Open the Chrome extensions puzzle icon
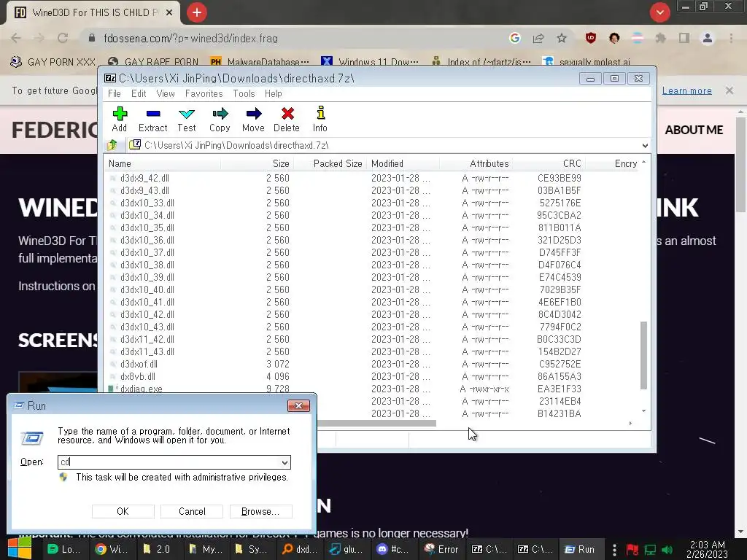 [x=661, y=38]
